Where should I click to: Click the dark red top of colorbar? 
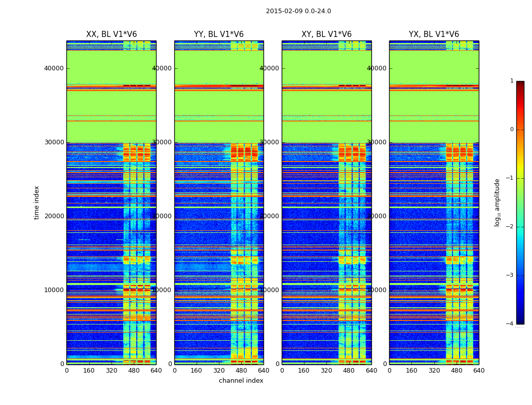click(520, 85)
